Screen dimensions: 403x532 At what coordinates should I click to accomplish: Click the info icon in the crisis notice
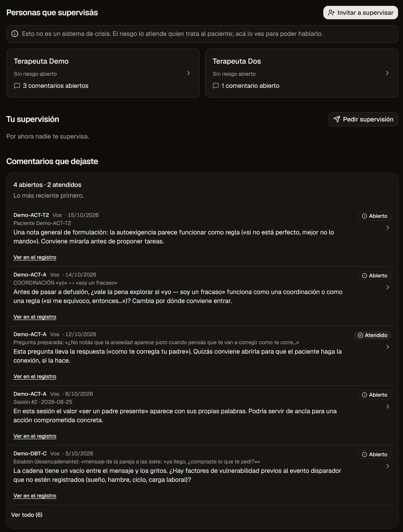click(x=15, y=34)
